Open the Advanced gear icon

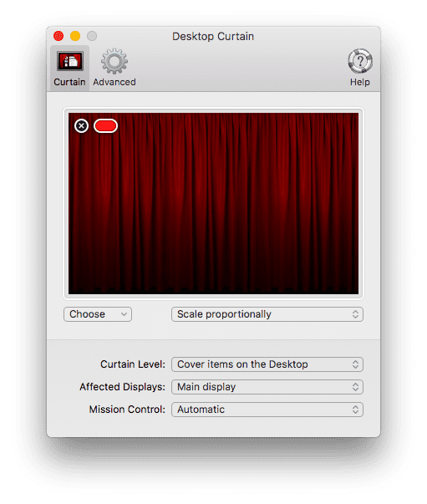114,61
